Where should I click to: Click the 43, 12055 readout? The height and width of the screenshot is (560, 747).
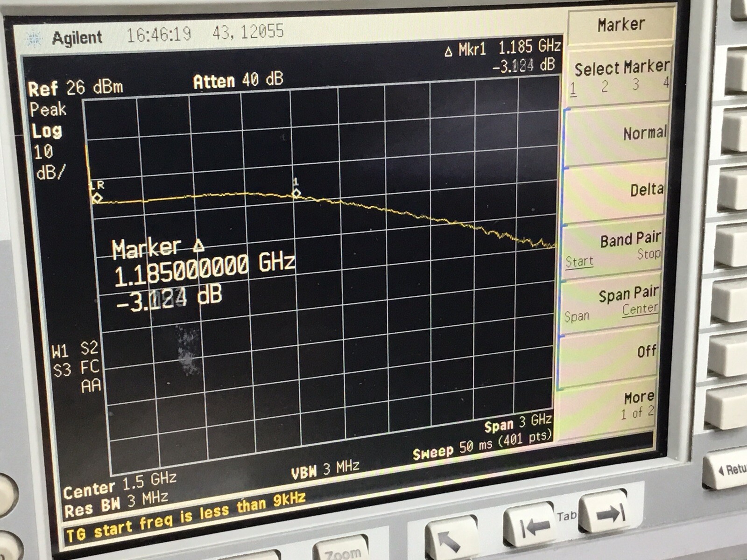248,32
